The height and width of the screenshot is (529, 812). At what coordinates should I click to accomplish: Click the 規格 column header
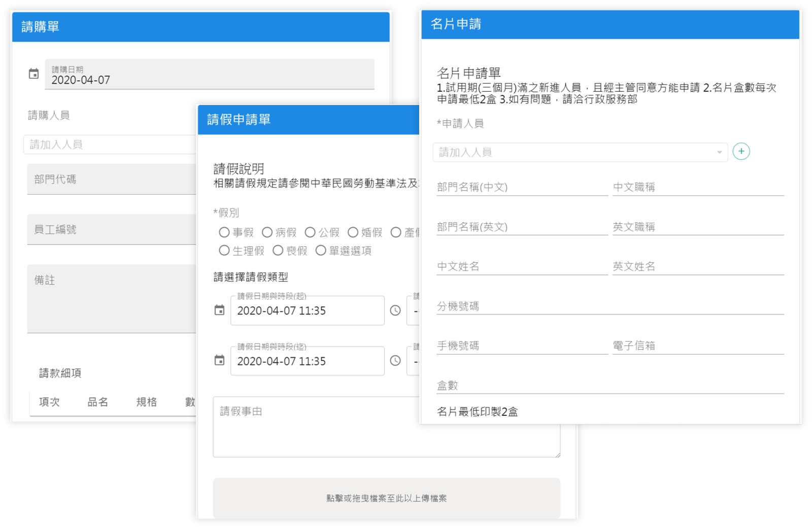147,402
